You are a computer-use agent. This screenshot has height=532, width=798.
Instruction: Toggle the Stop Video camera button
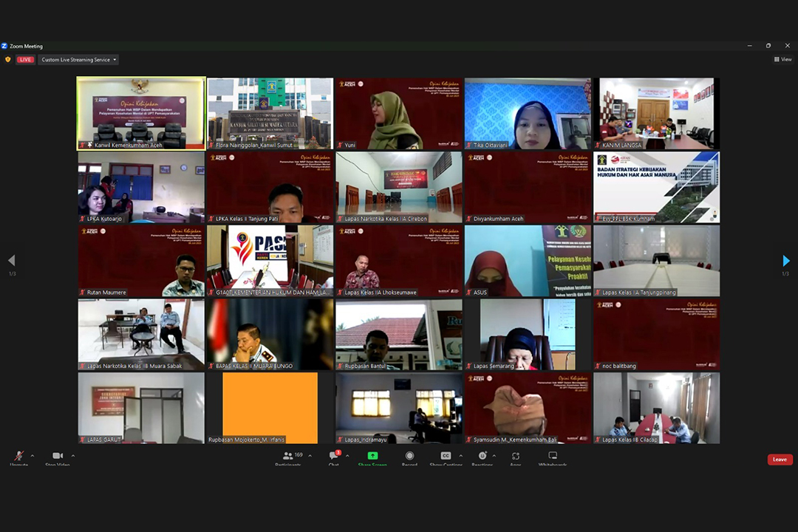pyautogui.click(x=57, y=457)
